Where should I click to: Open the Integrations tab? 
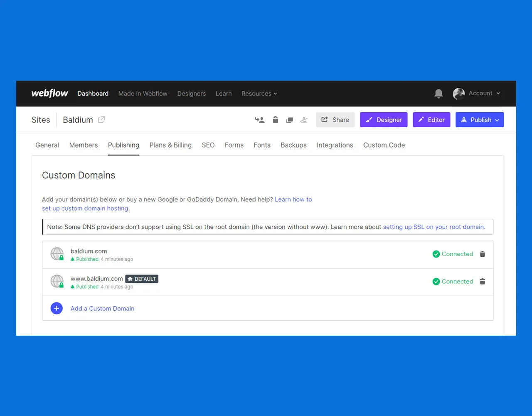click(335, 145)
